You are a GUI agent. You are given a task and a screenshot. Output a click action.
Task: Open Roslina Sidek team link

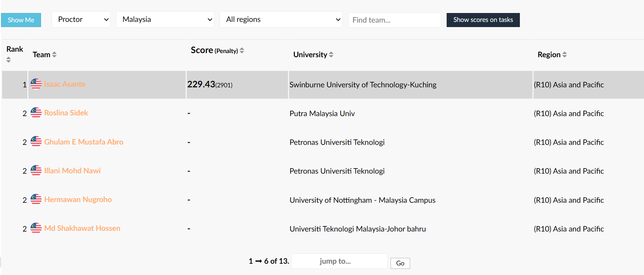tap(66, 113)
